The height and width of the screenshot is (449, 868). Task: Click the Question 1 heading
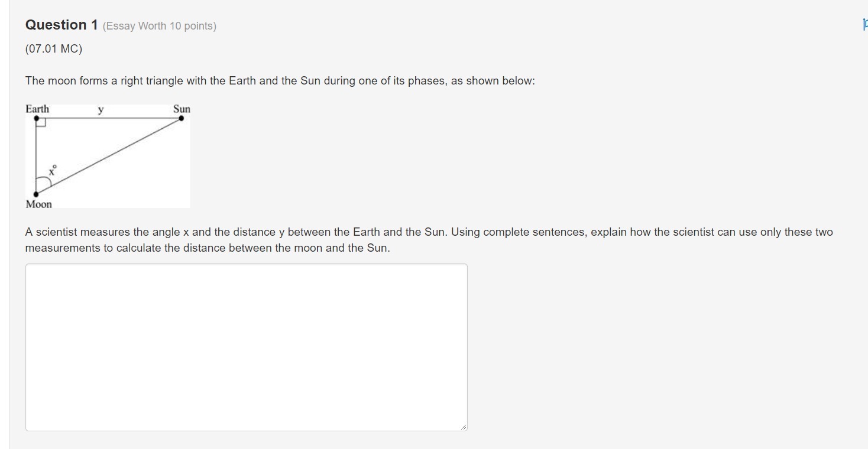click(x=61, y=25)
